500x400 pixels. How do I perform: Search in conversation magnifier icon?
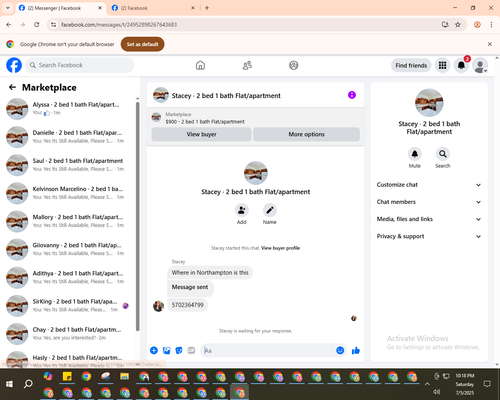point(443,154)
